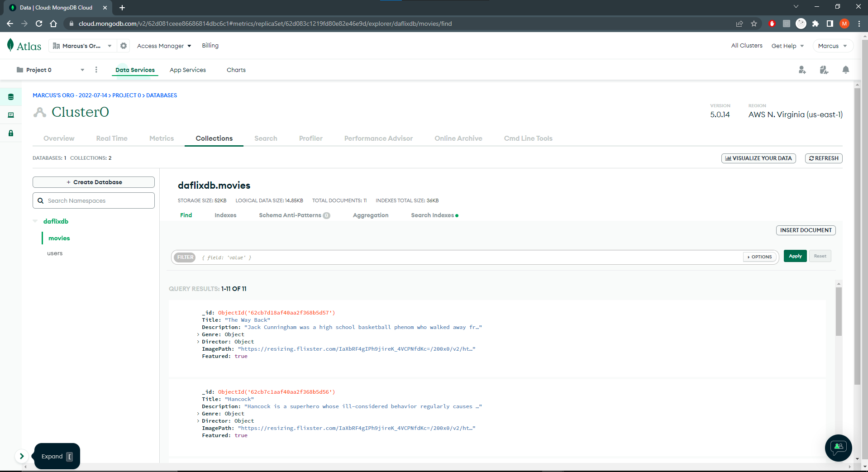Open the Profiler tab
Image resolution: width=868 pixels, height=472 pixels.
311,138
